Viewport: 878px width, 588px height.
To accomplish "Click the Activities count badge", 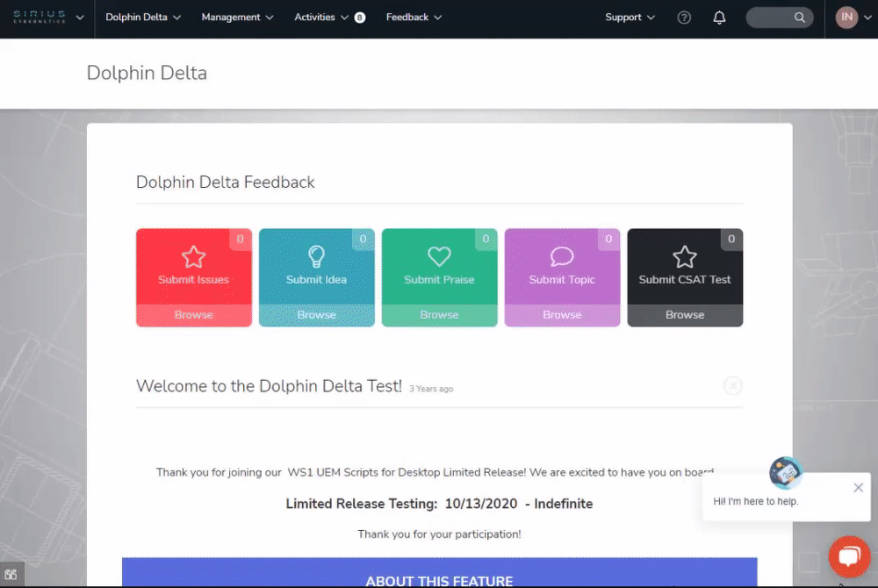I will coord(360,18).
